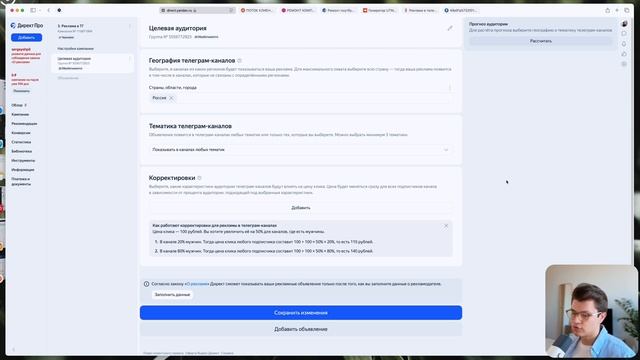Open Рекомендации in the left menu
This screenshot has width=640, height=360.
24,124
